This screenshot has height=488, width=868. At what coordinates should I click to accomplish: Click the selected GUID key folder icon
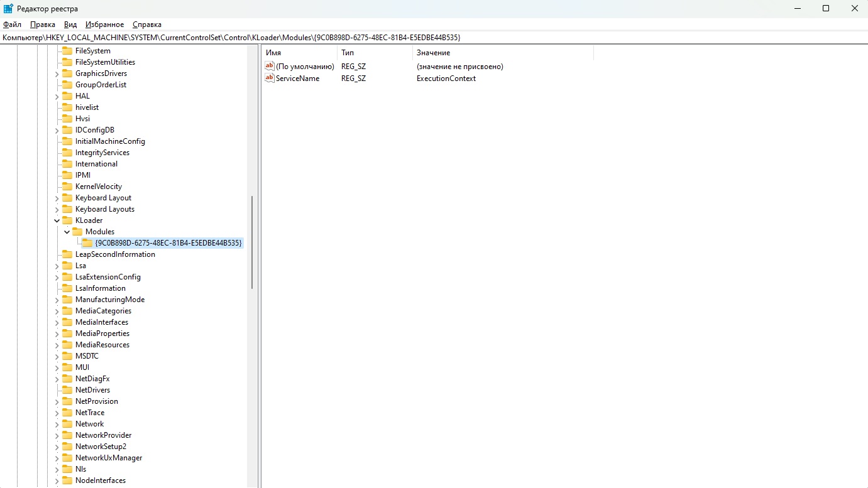(87, 243)
